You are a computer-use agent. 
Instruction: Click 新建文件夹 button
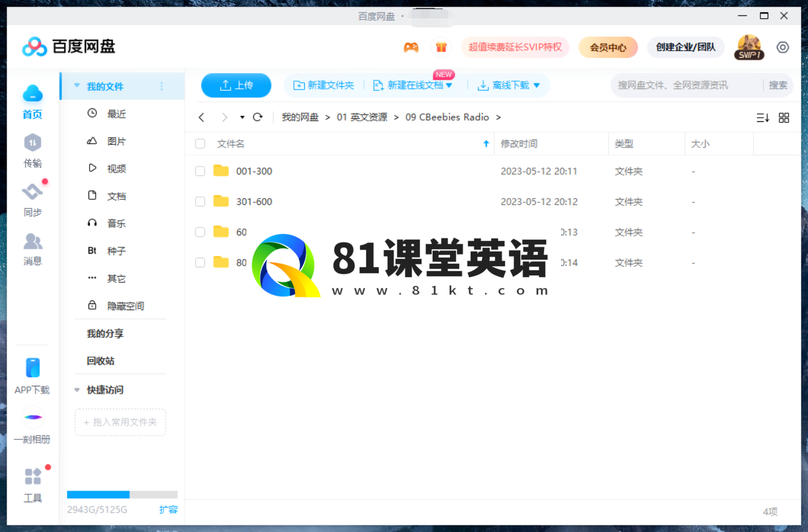[324, 85]
